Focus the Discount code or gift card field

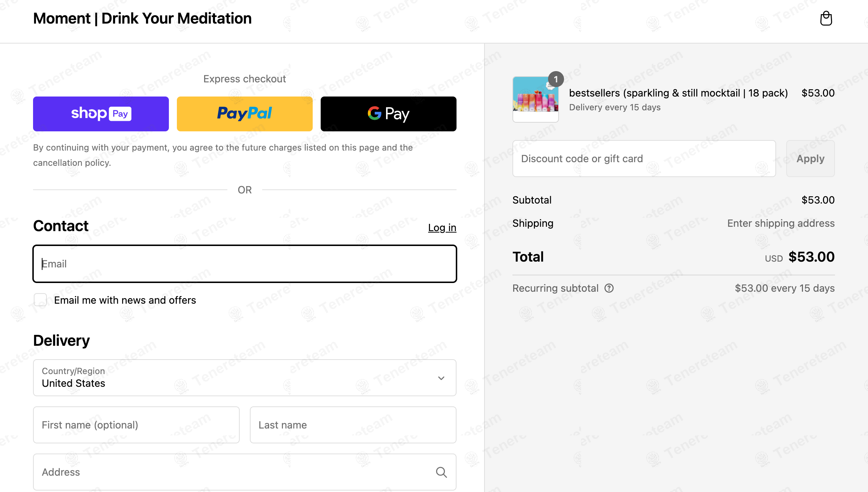pos(644,159)
